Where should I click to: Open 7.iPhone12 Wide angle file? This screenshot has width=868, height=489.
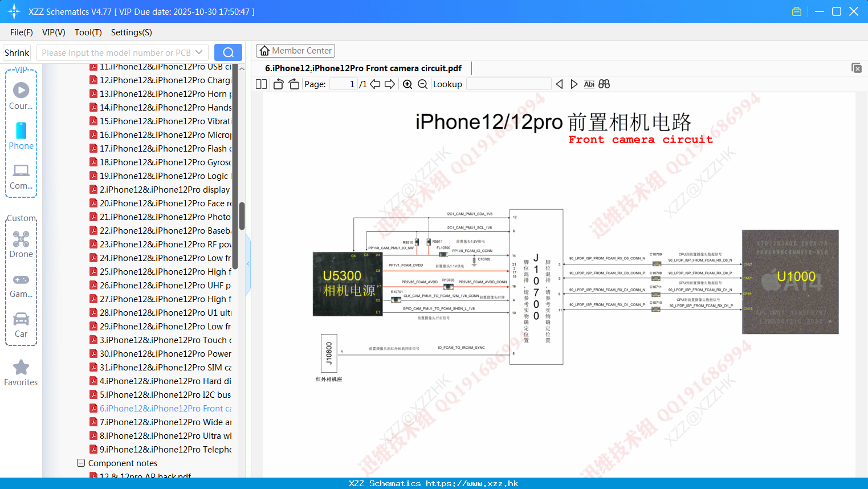[x=161, y=422]
